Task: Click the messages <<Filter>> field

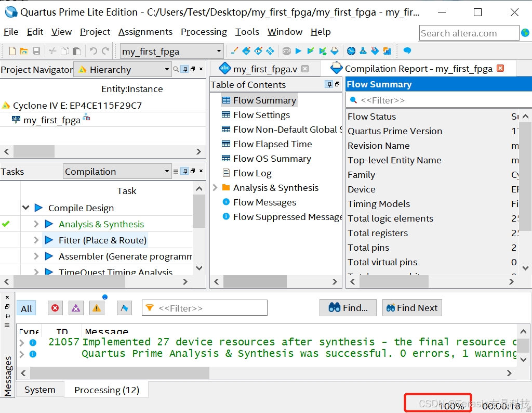Action: click(205, 308)
